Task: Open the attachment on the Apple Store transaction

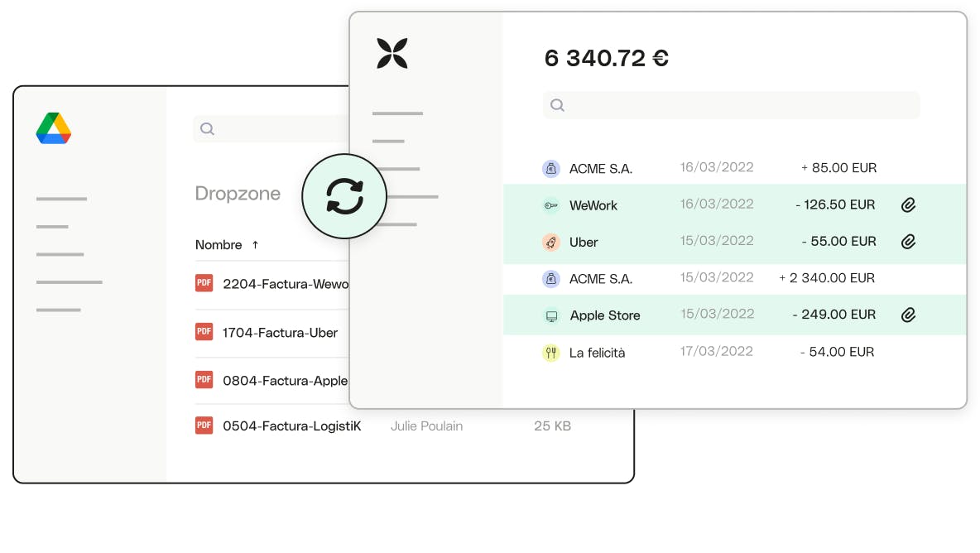Action: [x=908, y=315]
